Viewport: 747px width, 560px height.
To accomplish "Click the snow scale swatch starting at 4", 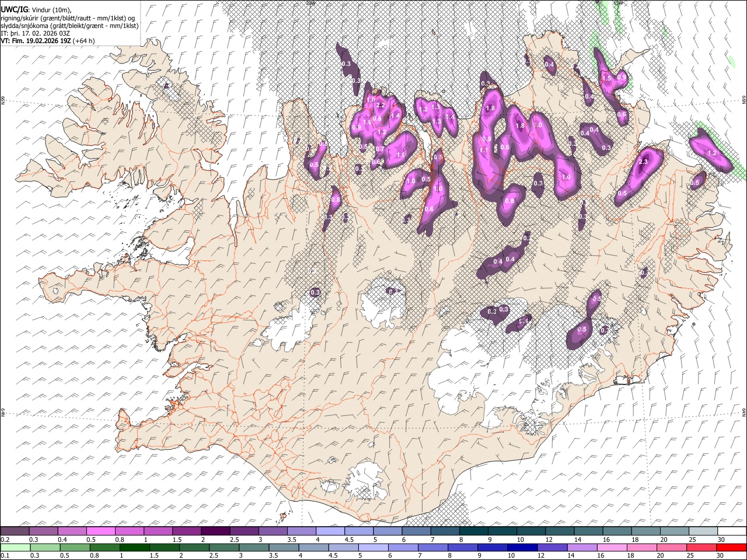I will (x=330, y=531).
